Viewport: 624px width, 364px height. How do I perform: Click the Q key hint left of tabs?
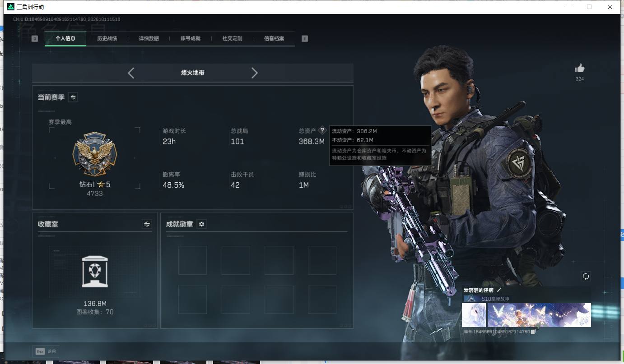tap(35, 39)
